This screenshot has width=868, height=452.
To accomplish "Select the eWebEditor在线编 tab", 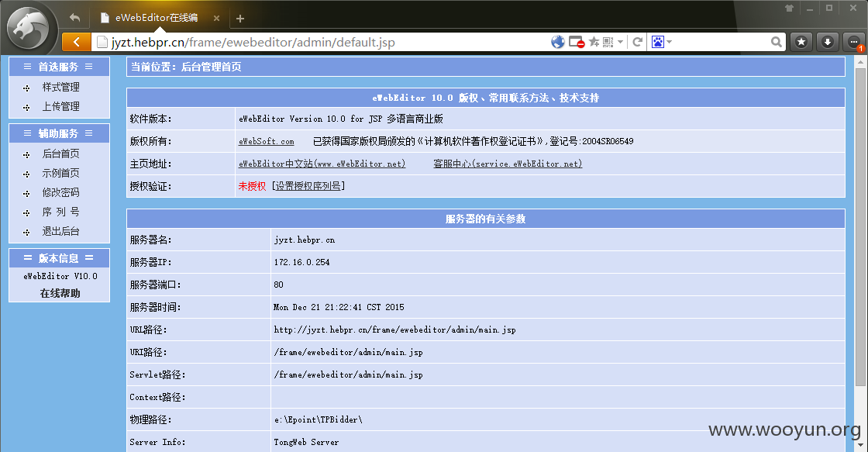I will (x=156, y=18).
